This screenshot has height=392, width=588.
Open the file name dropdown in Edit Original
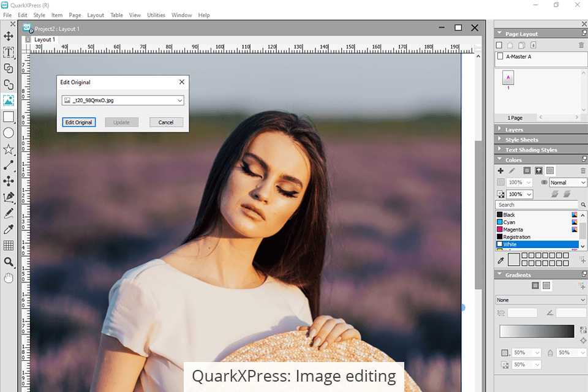(180, 100)
